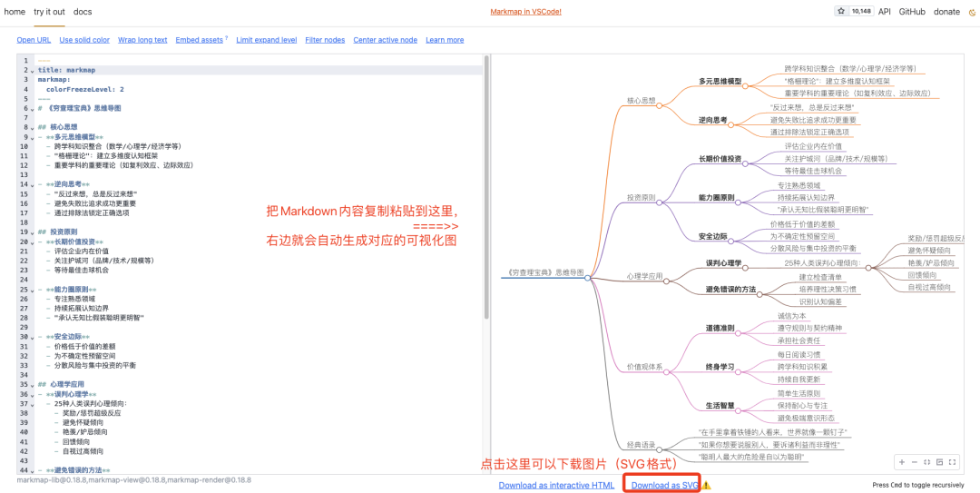Click the 10,148 star count badge
This screenshot has height=493, width=980.
click(x=860, y=11)
